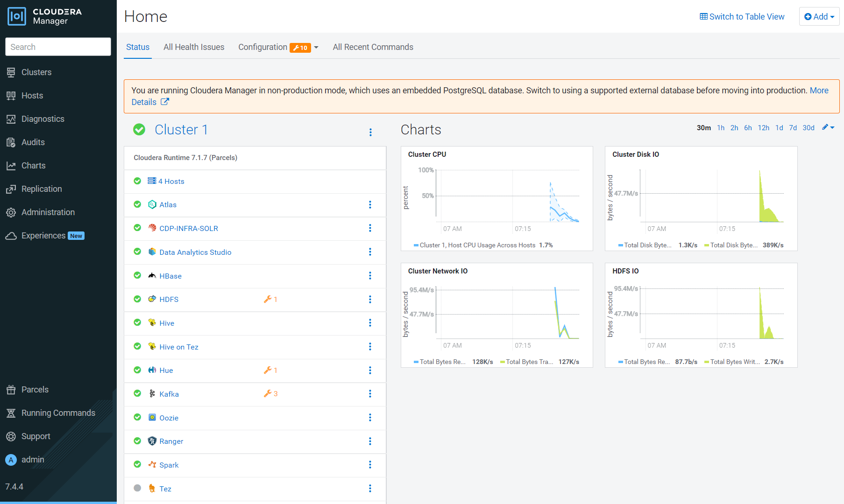The width and height of the screenshot is (844, 504).
Task: Select the 6h chart time range
Action: 748,128
